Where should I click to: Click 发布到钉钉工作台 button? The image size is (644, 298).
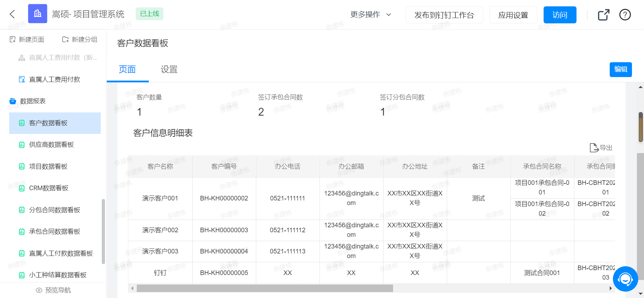point(444,15)
